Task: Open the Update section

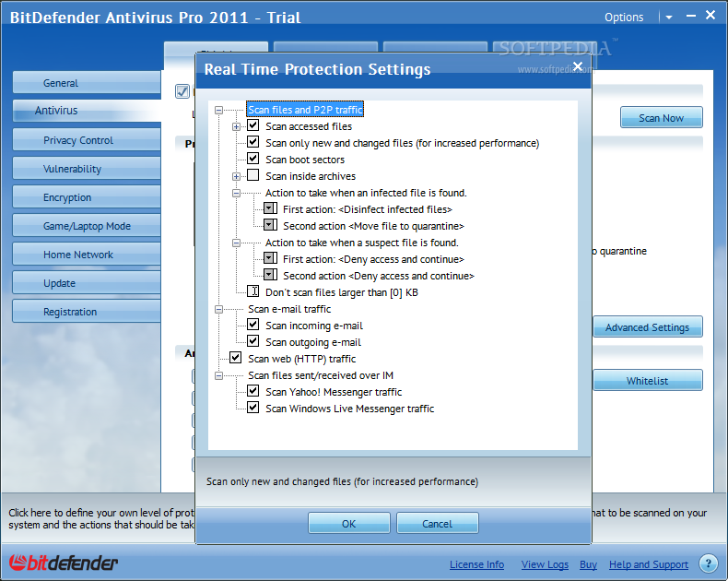Action: pos(87,283)
